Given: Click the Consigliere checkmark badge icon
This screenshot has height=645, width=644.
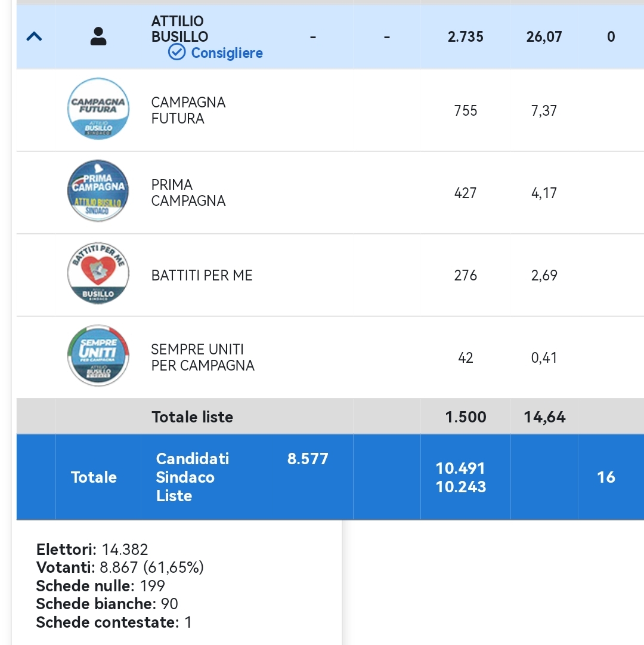Looking at the screenshot, I should [x=177, y=53].
